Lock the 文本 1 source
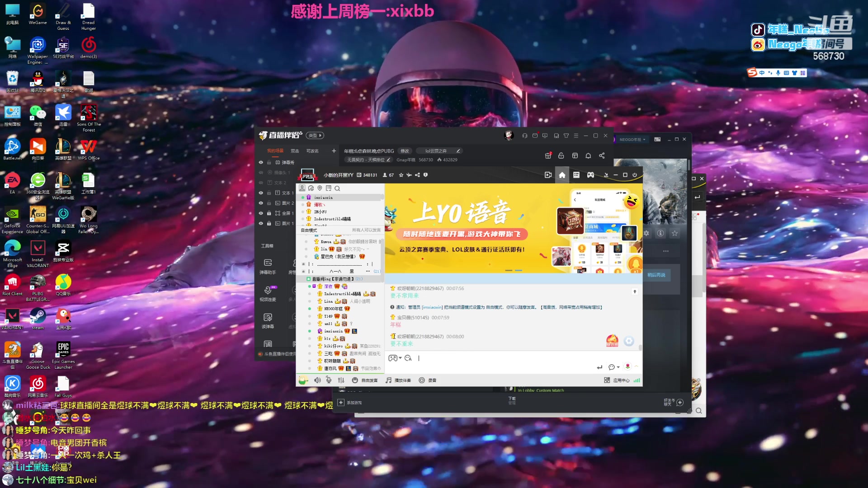The image size is (868, 488). (x=269, y=192)
